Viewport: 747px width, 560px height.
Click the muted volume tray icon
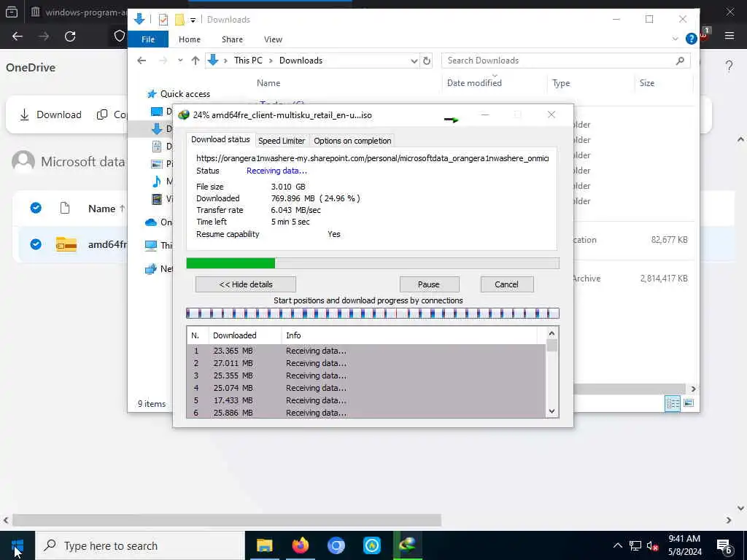(x=653, y=545)
